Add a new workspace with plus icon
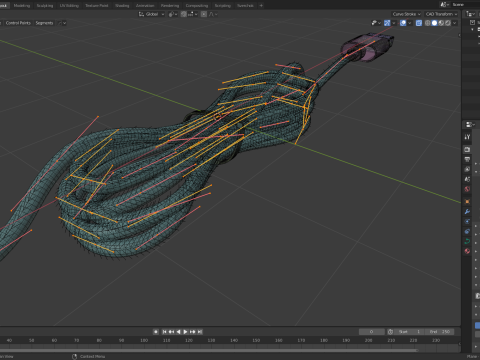This screenshot has height=360, width=480. point(261,5)
